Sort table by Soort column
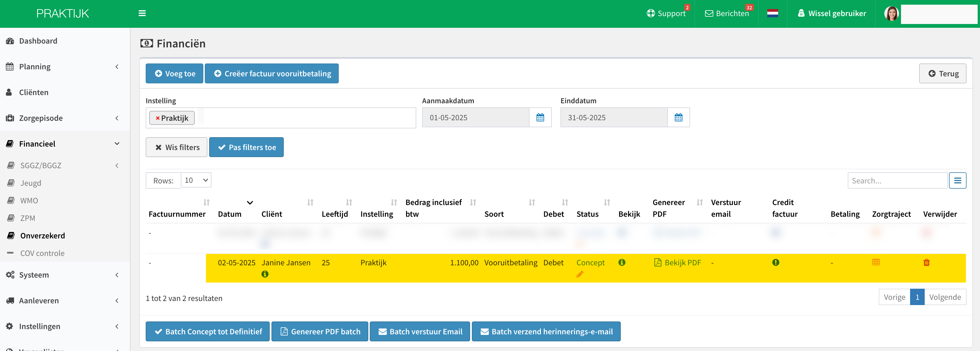Viewport: 980px width, 351px height. pyautogui.click(x=532, y=202)
